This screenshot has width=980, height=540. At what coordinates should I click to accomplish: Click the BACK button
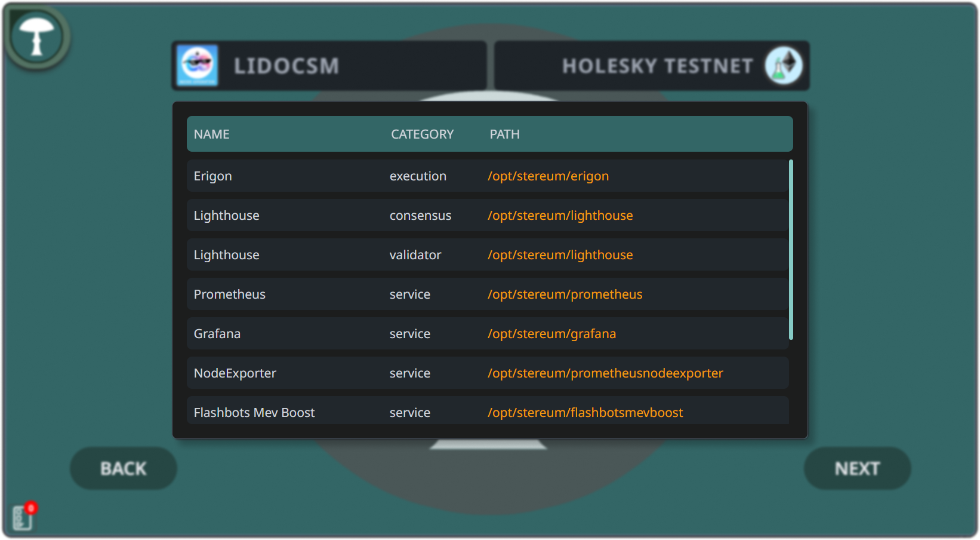click(124, 468)
